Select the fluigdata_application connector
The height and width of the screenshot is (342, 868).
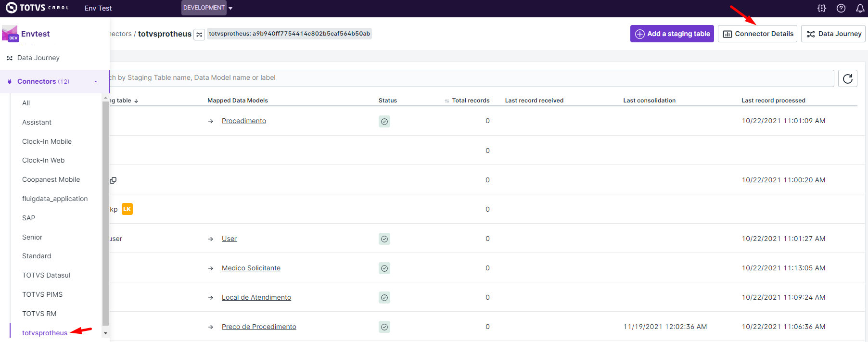(55, 199)
